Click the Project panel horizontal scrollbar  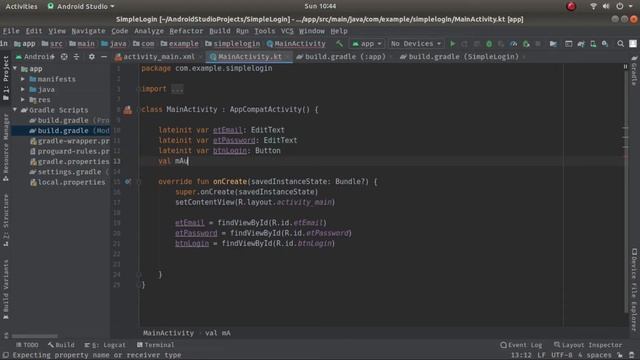pos(35,336)
